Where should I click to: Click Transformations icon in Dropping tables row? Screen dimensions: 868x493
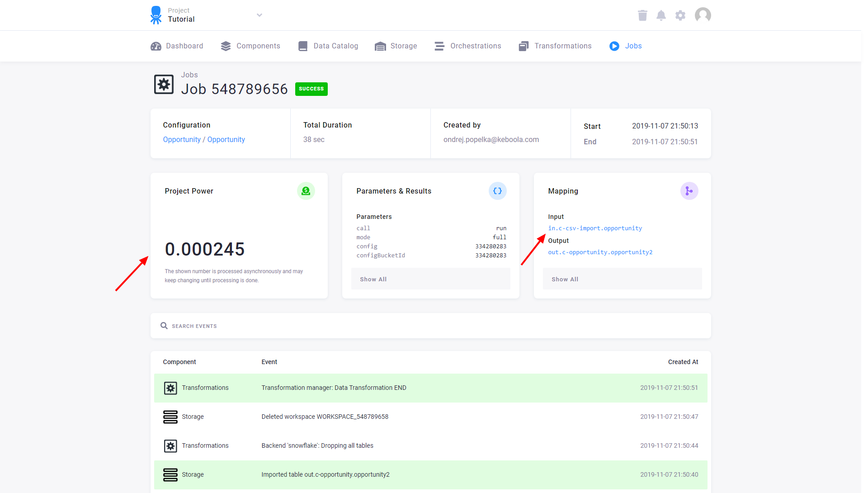[x=170, y=446]
